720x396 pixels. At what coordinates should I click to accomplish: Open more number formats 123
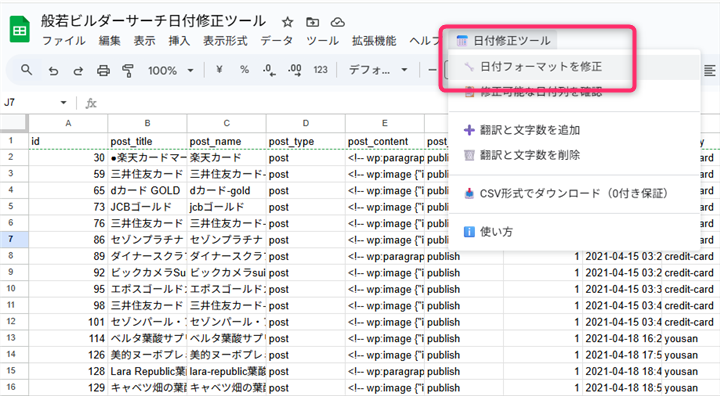pyautogui.click(x=320, y=70)
